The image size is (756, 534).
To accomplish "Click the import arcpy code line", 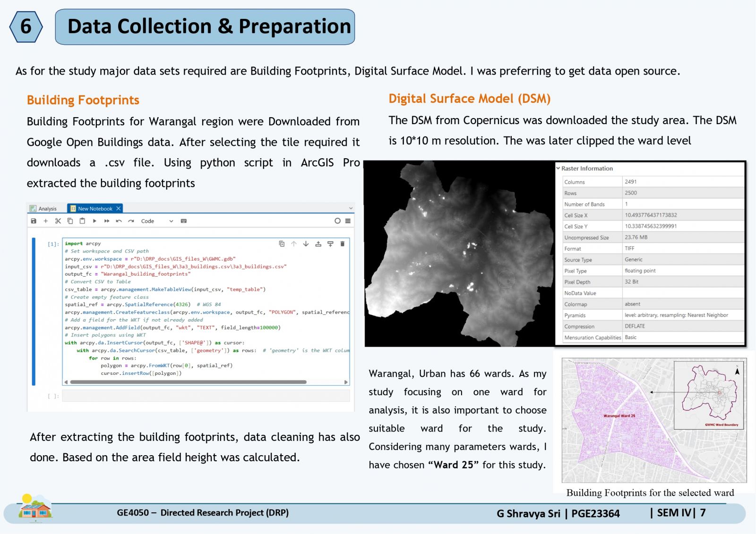I will click(x=83, y=244).
